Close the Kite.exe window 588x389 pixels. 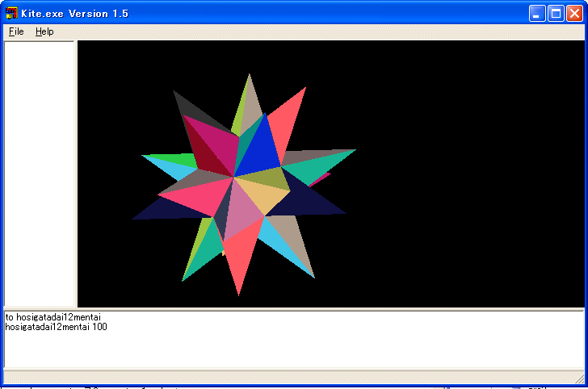point(574,14)
